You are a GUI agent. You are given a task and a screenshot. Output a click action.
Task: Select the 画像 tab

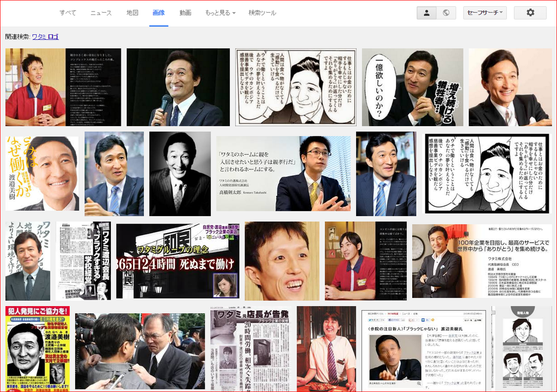click(x=159, y=13)
